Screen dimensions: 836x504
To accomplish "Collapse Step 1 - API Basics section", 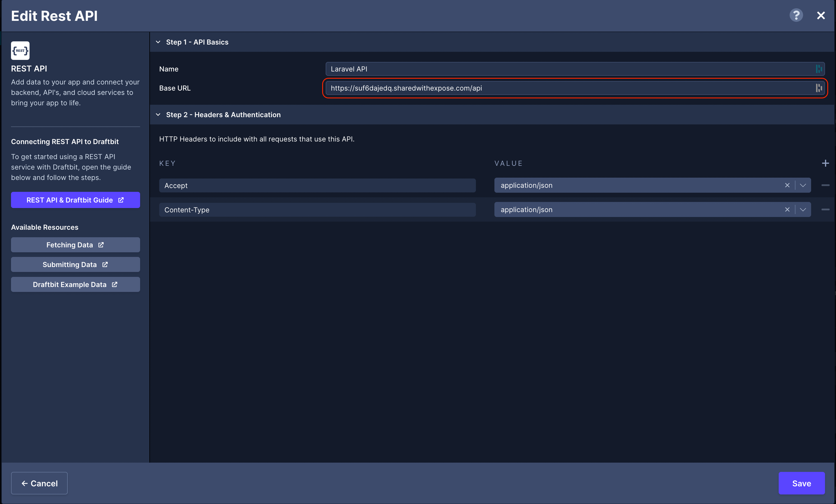I will click(x=158, y=42).
